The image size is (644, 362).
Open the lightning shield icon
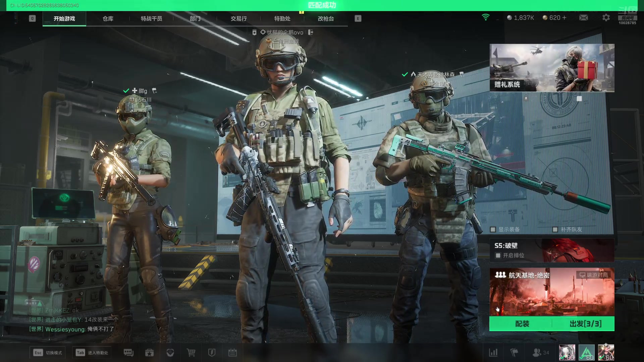click(x=212, y=353)
